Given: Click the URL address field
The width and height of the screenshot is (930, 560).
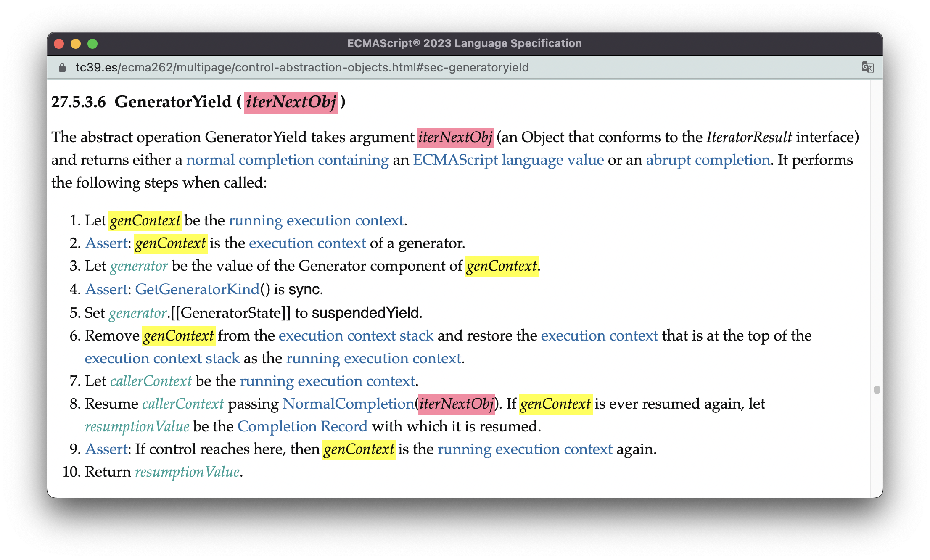Looking at the screenshot, I should click(x=302, y=67).
